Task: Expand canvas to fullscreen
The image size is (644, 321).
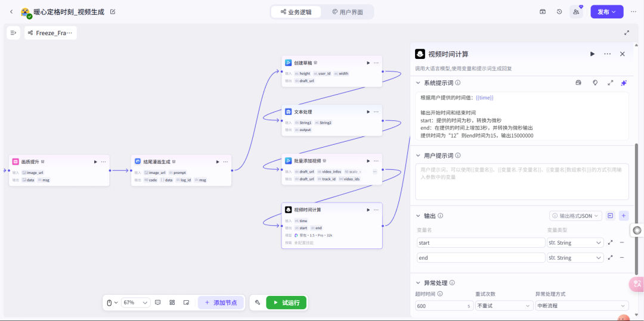Action: coord(627,33)
